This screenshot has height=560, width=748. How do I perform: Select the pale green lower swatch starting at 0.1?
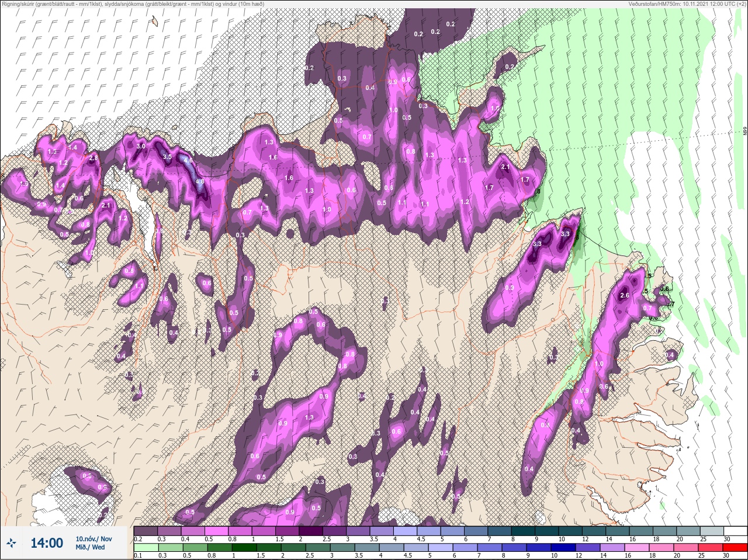click(146, 548)
